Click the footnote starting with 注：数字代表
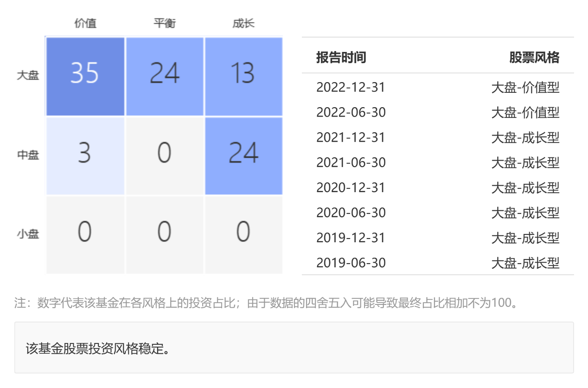 266,303
